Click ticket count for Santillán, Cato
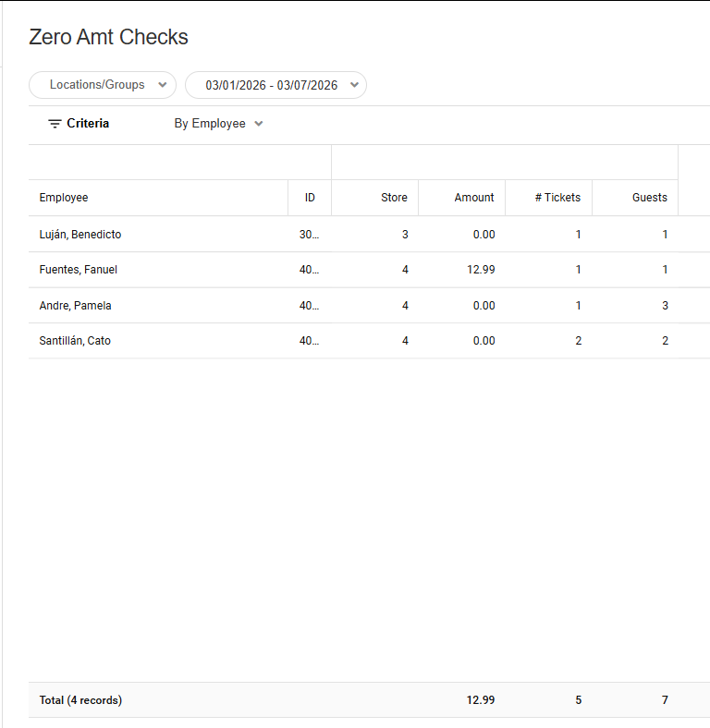Image resolution: width=710 pixels, height=728 pixels. pyautogui.click(x=579, y=341)
